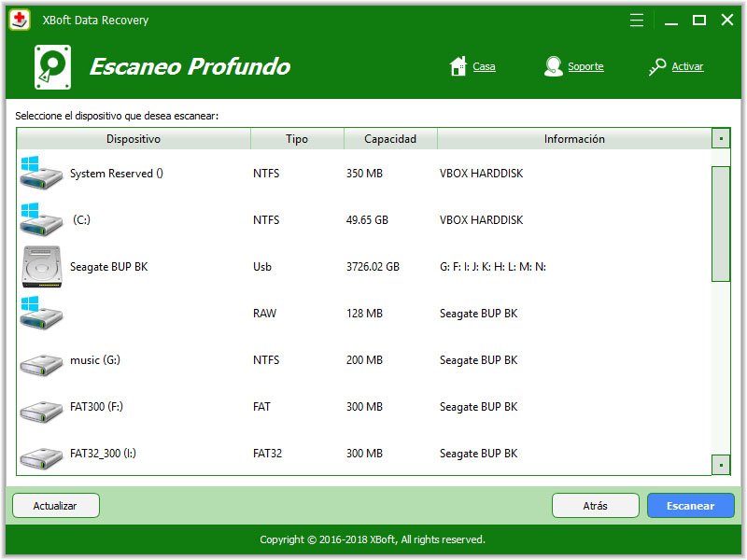
Task: Click the RAW type cell
Action: [x=265, y=314]
